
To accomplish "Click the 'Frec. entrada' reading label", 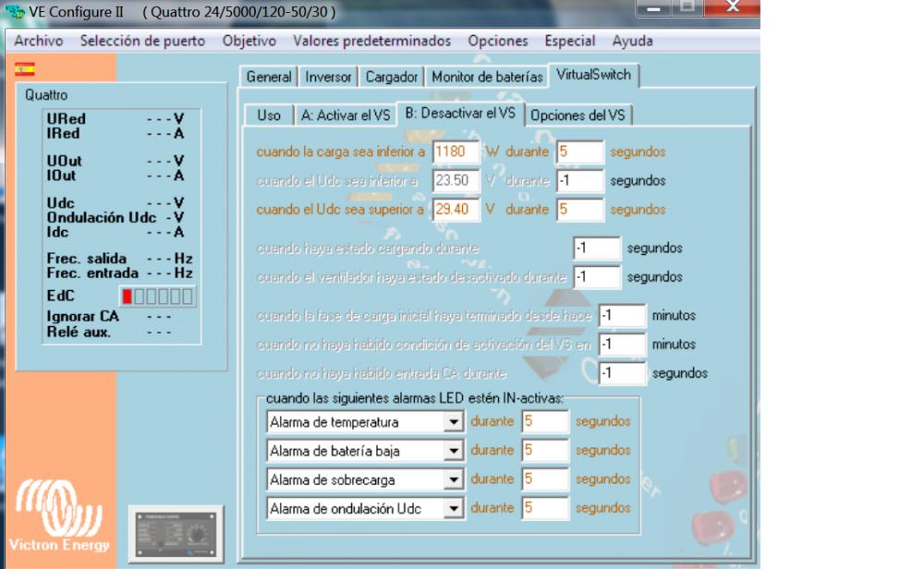I will click(x=92, y=273).
